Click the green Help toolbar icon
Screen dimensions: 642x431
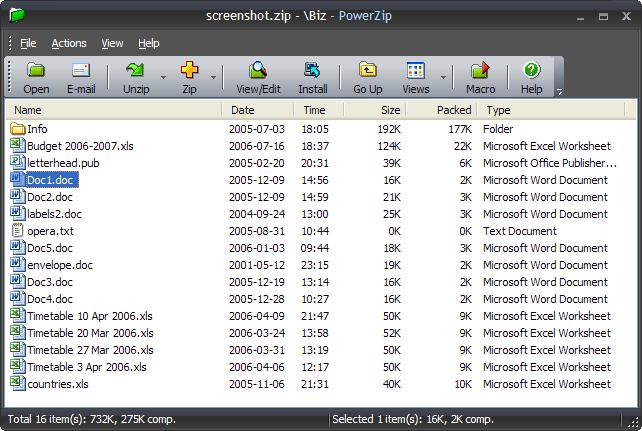click(x=531, y=70)
